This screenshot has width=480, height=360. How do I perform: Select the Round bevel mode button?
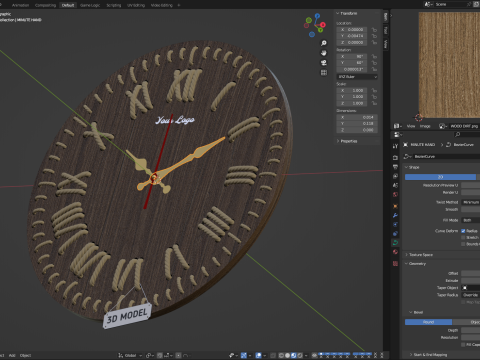428,322
